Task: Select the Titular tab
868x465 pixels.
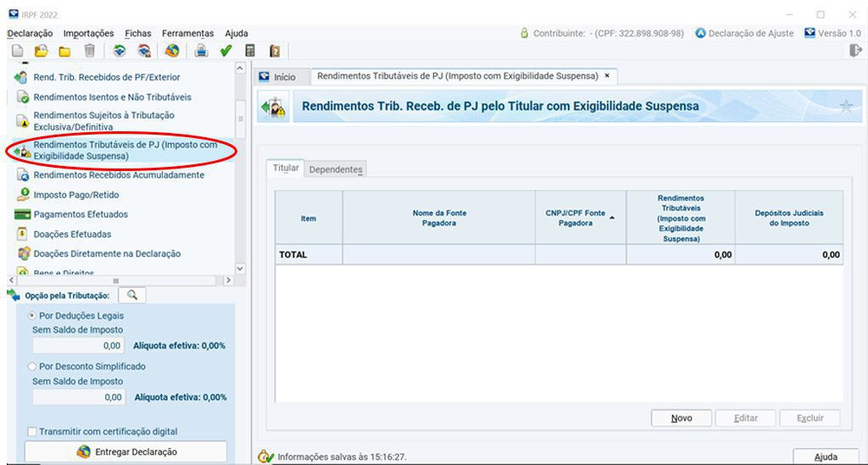Action: [x=286, y=168]
